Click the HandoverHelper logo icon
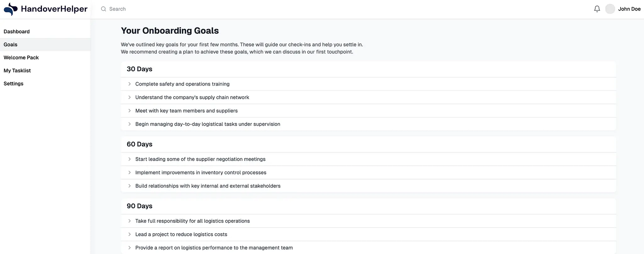 coord(11,9)
